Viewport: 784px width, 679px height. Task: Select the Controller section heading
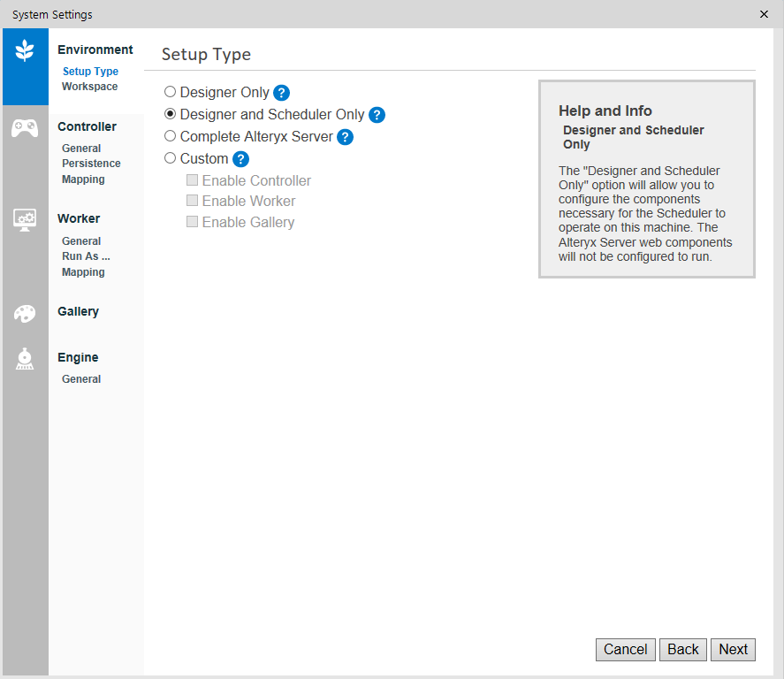pos(87,127)
